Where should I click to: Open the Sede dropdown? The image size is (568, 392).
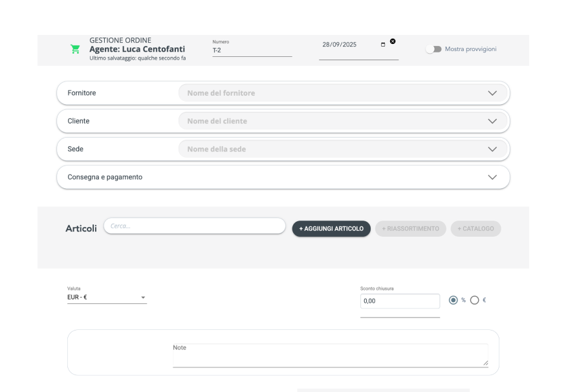coord(492,149)
